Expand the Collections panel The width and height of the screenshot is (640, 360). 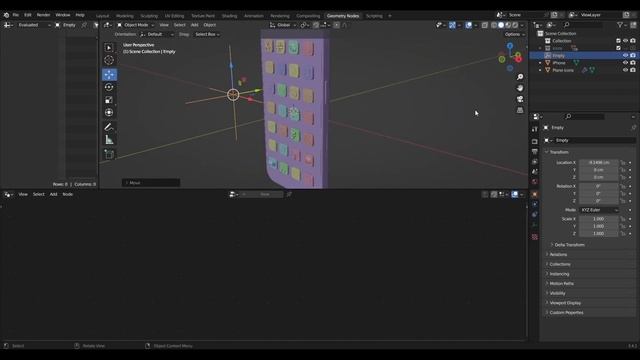click(x=560, y=264)
